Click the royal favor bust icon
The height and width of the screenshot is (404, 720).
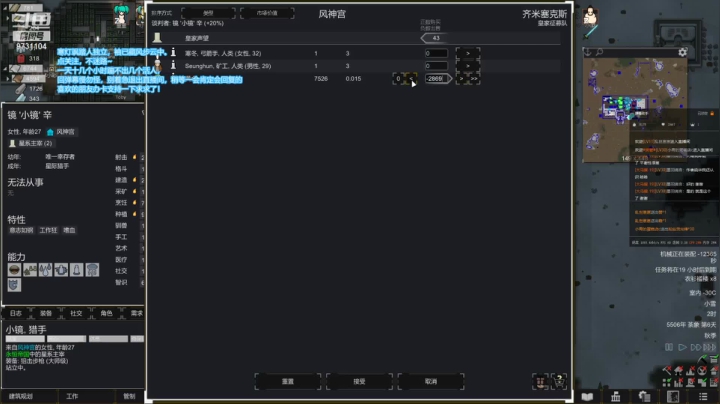[157, 38]
